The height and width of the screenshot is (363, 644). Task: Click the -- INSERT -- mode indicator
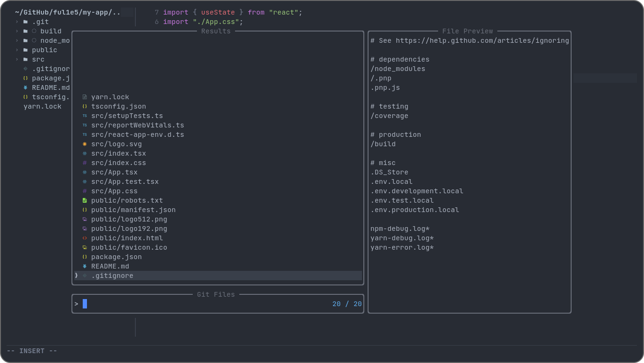click(x=32, y=351)
